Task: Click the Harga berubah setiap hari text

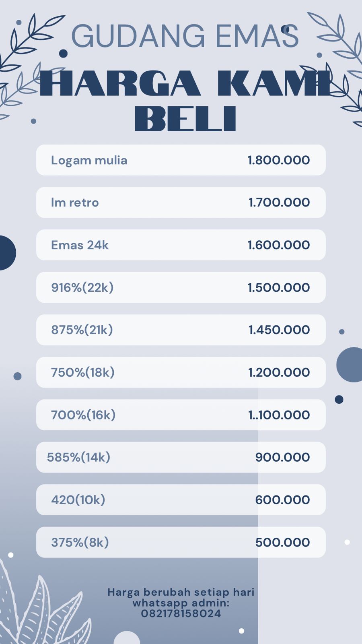Action: (181, 592)
